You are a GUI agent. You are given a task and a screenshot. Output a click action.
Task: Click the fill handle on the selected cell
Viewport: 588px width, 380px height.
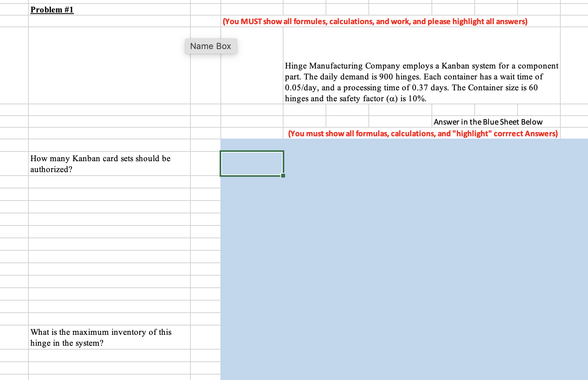[283, 176]
